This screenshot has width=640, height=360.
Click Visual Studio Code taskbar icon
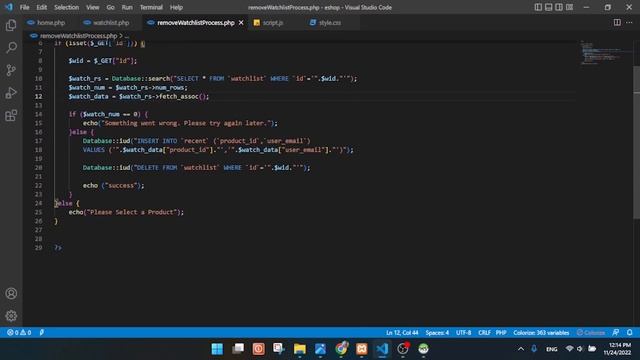point(382,349)
